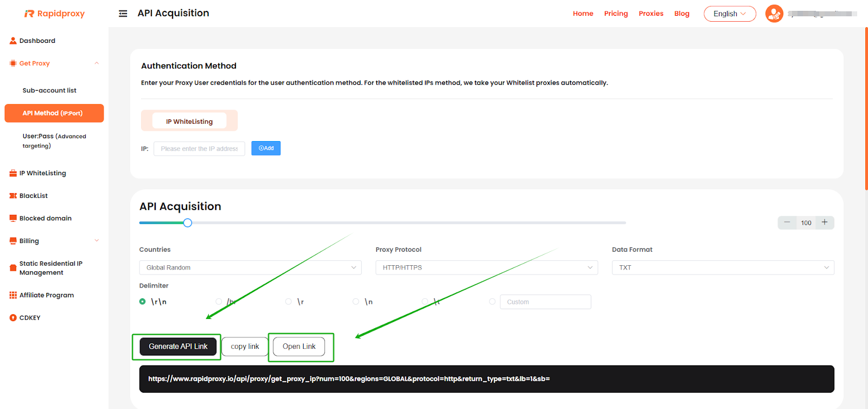Open the Countries Global Random dropdown
The width and height of the screenshot is (868, 409).
(x=251, y=267)
